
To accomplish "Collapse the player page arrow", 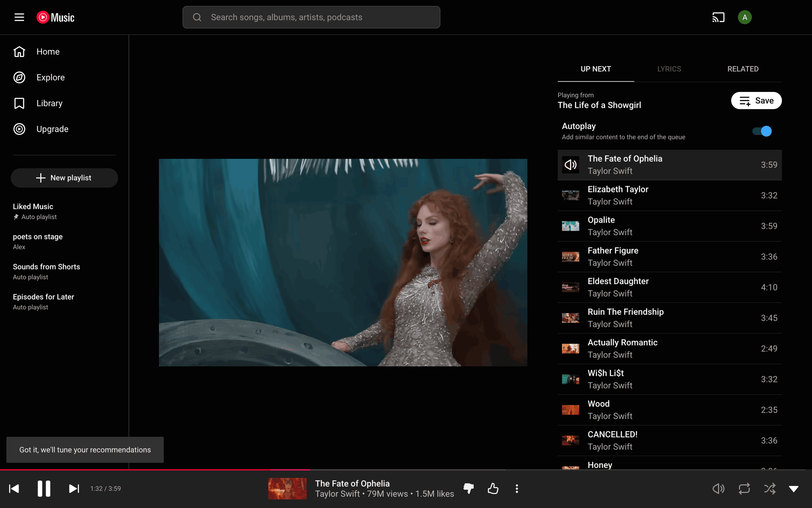I will coord(794,489).
